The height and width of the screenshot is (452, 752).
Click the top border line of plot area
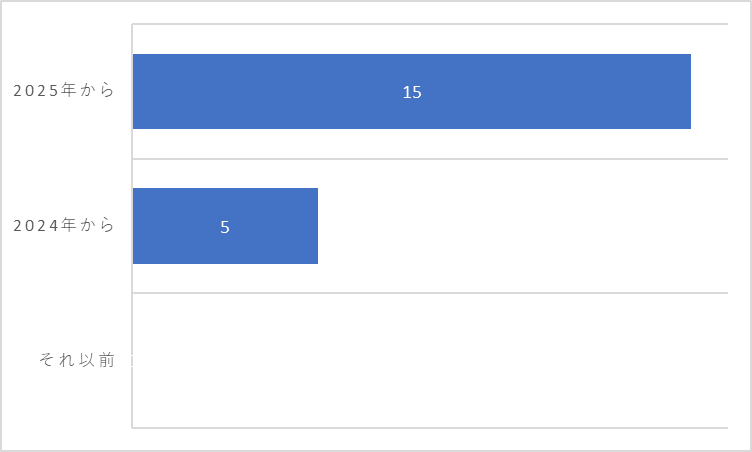[x=430, y=24]
